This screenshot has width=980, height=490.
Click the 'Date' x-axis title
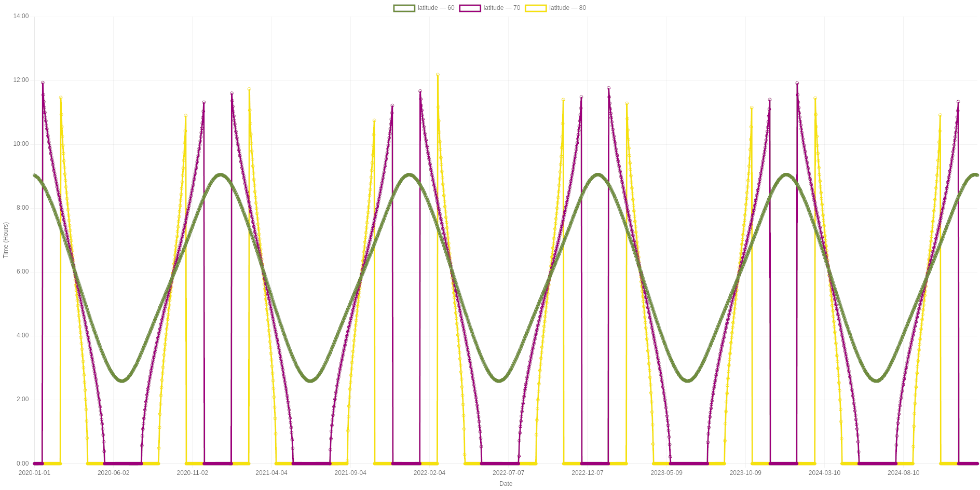click(506, 484)
